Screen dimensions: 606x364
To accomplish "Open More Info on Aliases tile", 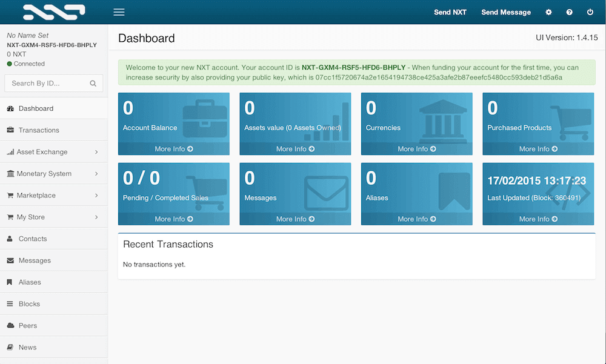I will pos(417,219).
